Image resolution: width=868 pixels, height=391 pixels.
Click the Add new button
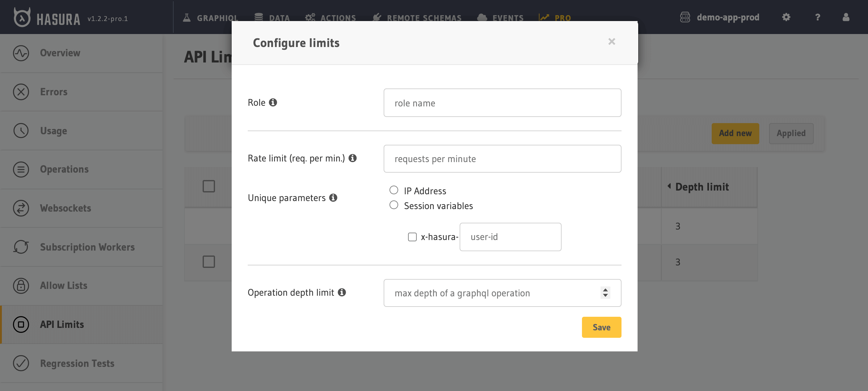(x=735, y=133)
